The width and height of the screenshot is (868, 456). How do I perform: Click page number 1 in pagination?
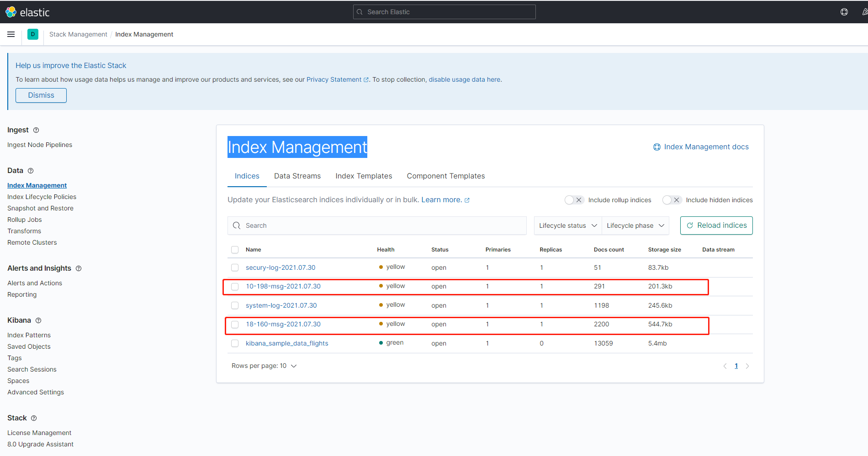coord(736,366)
